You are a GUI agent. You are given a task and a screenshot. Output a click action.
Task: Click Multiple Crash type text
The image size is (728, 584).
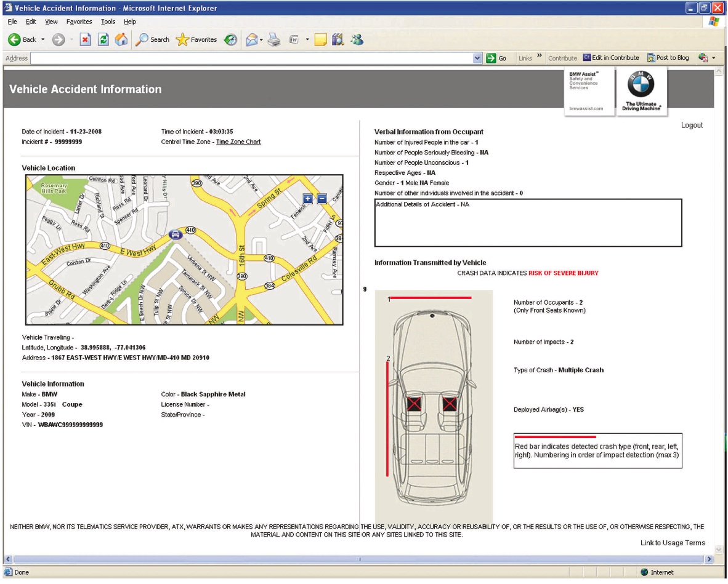click(x=581, y=370)
